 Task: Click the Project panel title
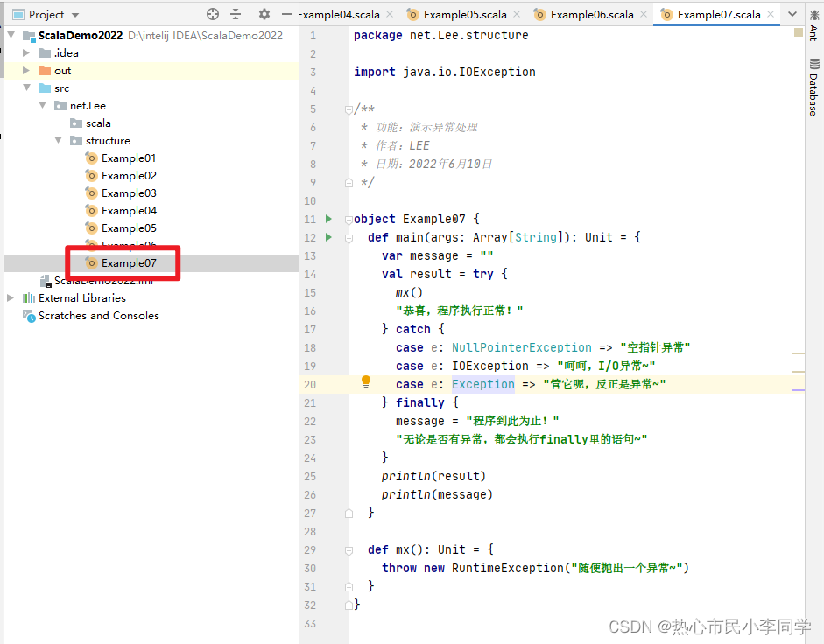pos(46,15)
